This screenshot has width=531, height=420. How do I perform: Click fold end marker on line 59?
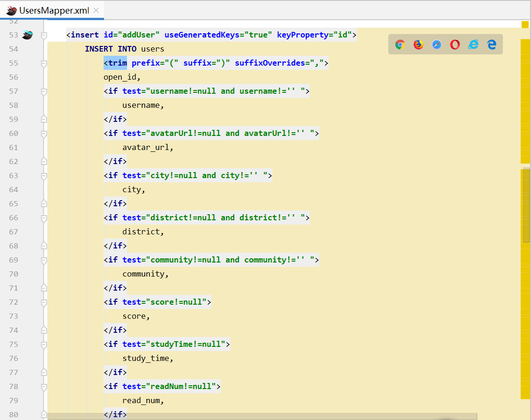[x=44, y=119]
